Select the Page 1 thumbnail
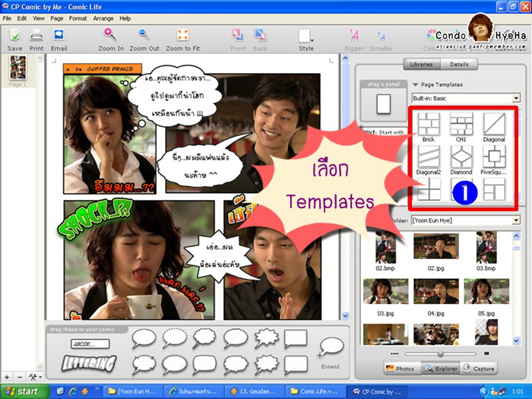Image resolution: width=532 pixels, height=399 pixels. pyautogui.click(x=17, y=68)
